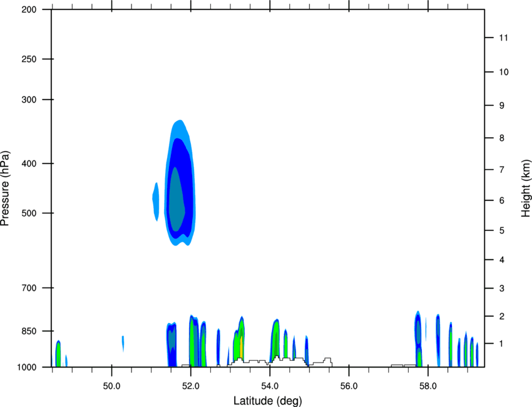Click the Height (km) axis title
532x407 pixels.
pos(526,188)
